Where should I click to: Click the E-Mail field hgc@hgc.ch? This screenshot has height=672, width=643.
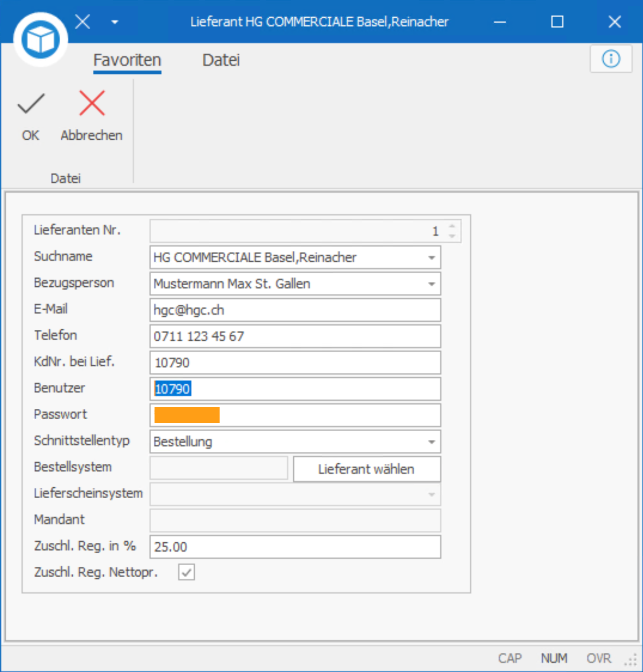(x=295, y=310)
